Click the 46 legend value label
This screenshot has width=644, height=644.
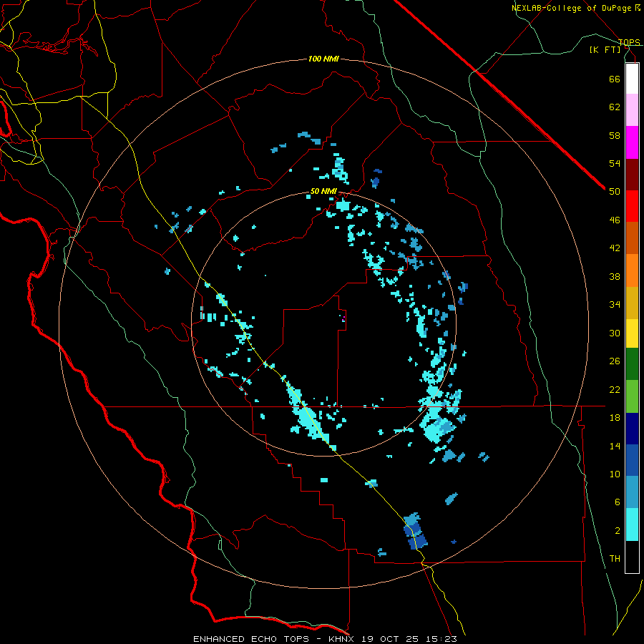point(615,220)
